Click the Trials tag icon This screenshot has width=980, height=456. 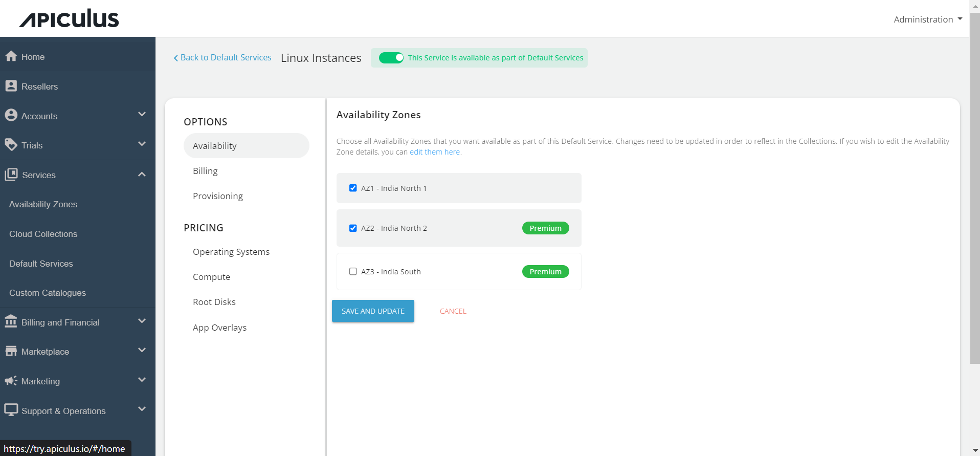pos(11,145)
